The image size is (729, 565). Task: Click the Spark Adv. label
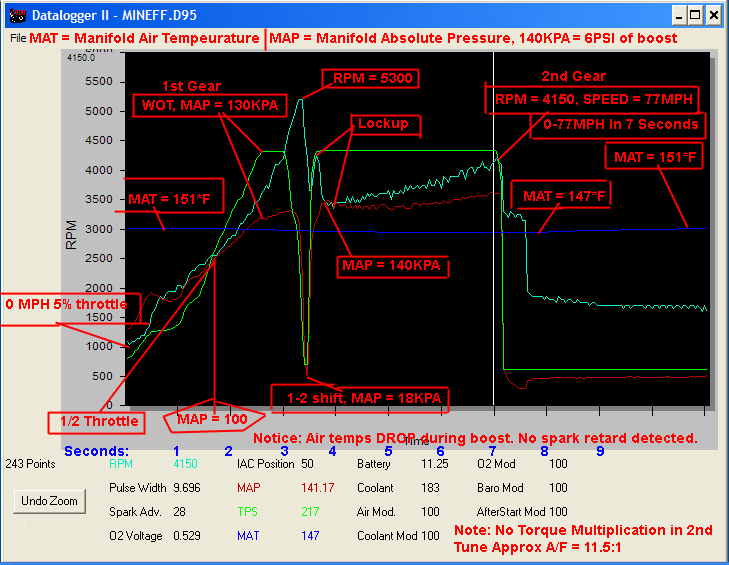point(135,512)
